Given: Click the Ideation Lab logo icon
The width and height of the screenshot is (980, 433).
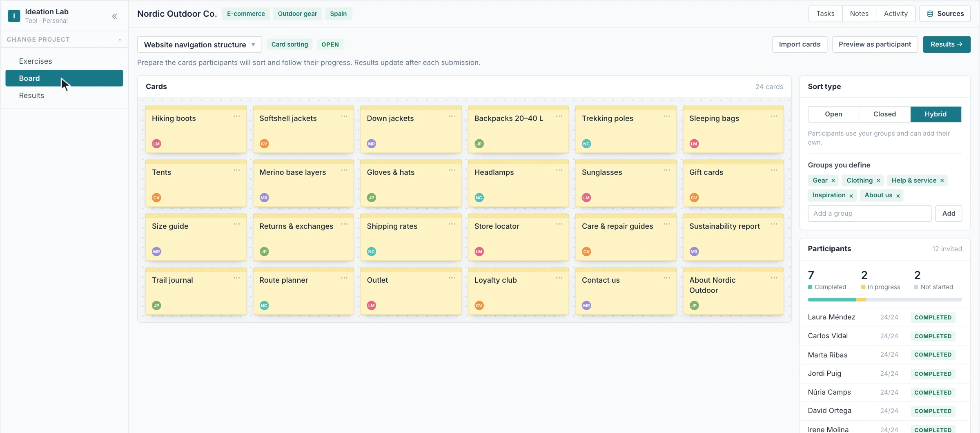Looking at the screenshot, I should tap(14, 16).
